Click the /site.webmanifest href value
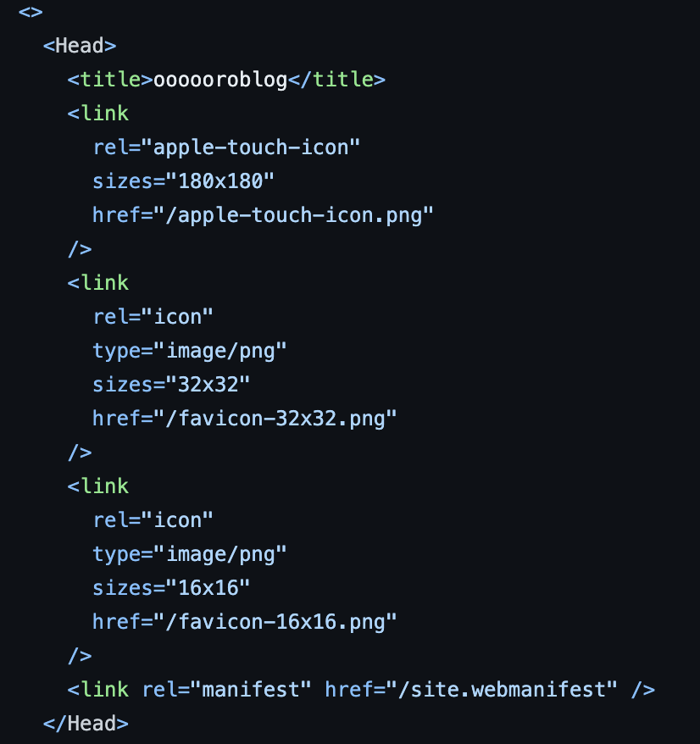 point(502,690)
